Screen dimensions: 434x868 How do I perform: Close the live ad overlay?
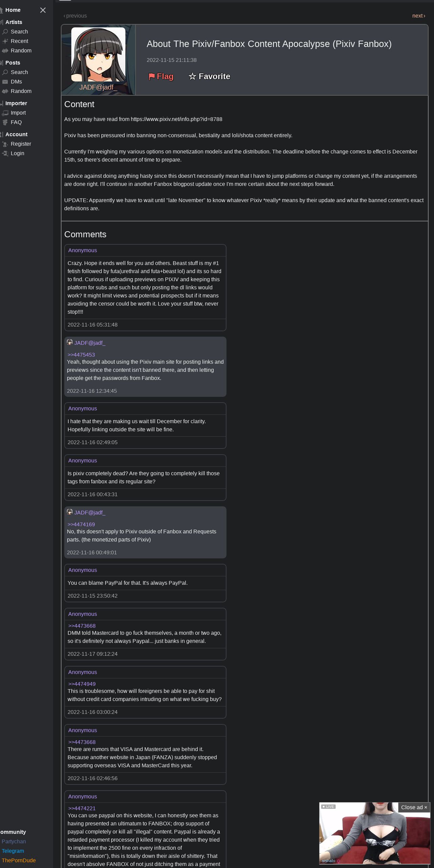pos(414,807)
